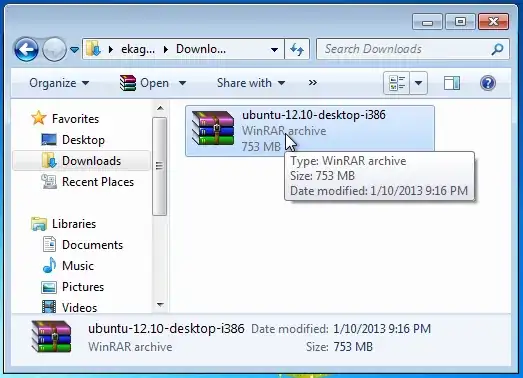Select the ubuntu-12.10-desktop-i386 file name
The image size is (523, 378).
[x=314, y=115]
